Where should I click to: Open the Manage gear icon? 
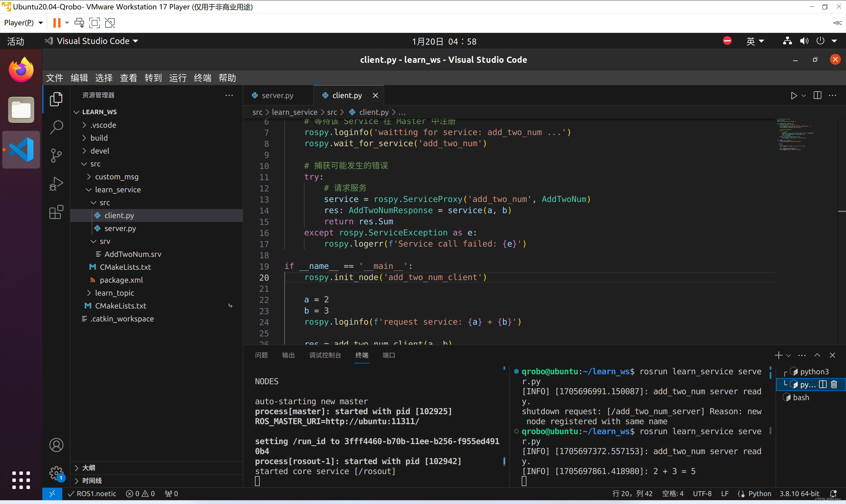pyautogui.click(x=56, y=473)
